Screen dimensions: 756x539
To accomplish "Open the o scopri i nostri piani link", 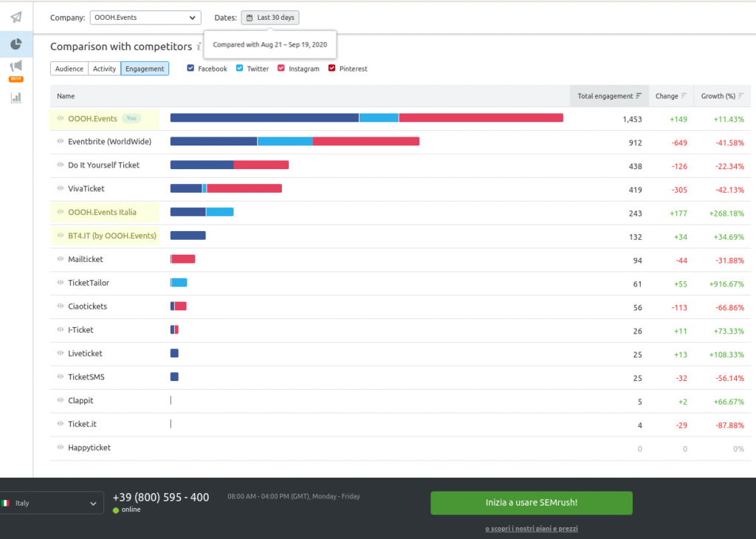I will (532, 529).
